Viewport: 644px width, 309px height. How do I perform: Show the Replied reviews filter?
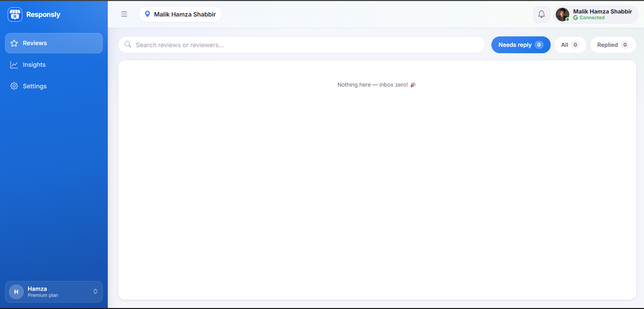613,45
